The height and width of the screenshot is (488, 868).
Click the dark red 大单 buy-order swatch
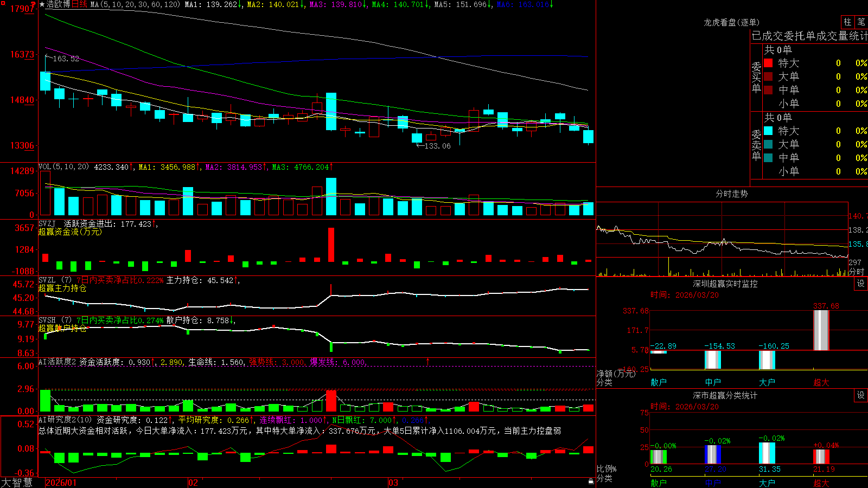tap(768, 76)
